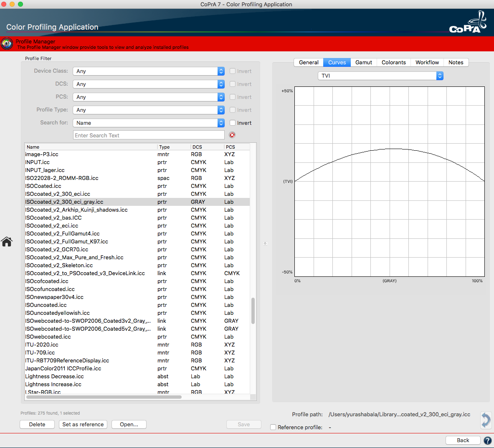Open the PCS filter dropdown
Screen dimensions: 494x448
pos(148,97)
